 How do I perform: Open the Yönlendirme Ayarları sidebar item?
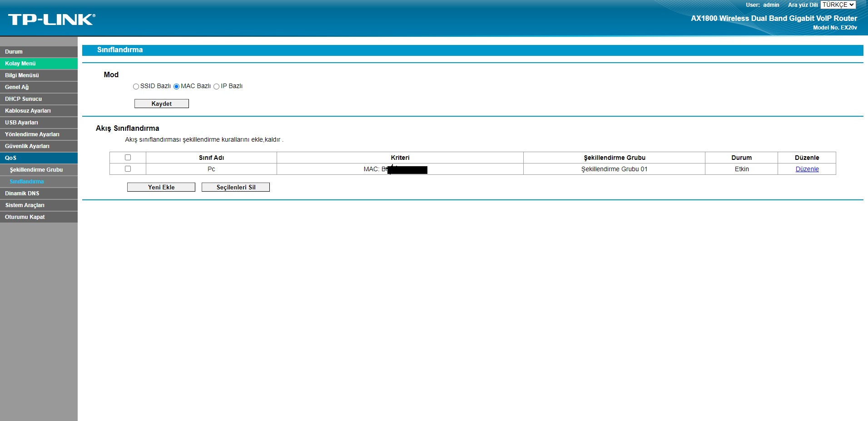click(39, 134)
